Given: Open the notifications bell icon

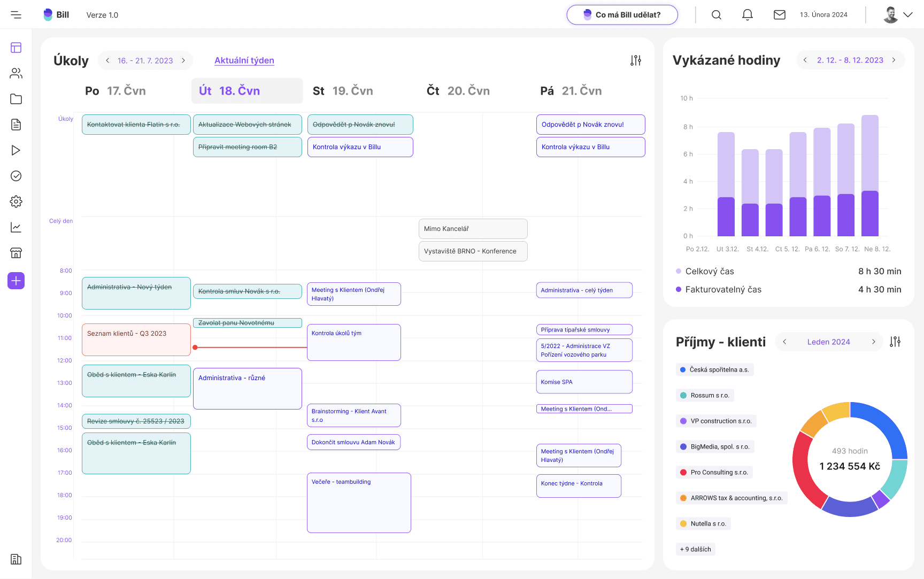Looking at the screenshot, I should [748, 15].
